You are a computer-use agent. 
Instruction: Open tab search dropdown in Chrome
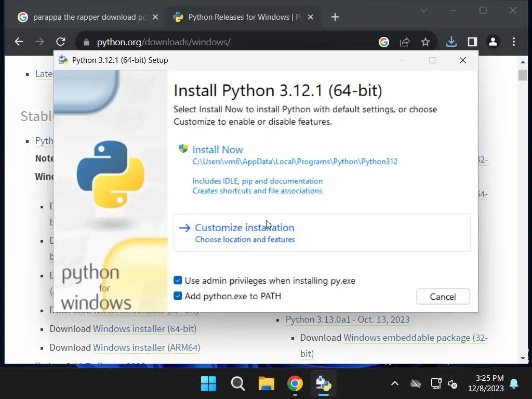pos(424,10)
